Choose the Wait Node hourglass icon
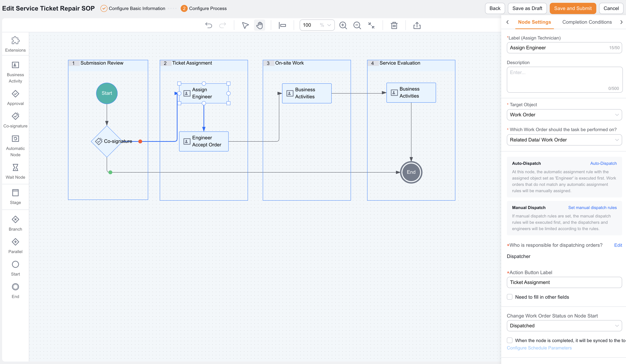The width and height of the screenshot is (626, 364). [x=15, y=167]
